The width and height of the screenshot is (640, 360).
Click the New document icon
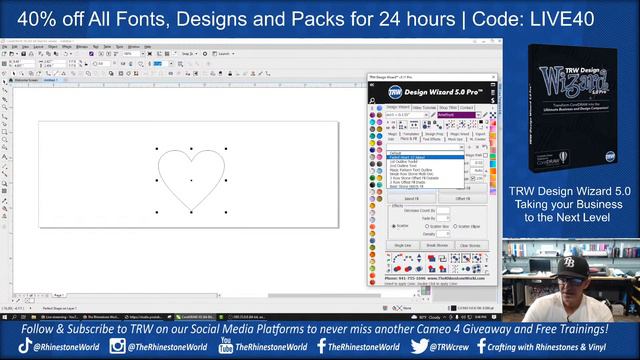(x=4, y=53)
